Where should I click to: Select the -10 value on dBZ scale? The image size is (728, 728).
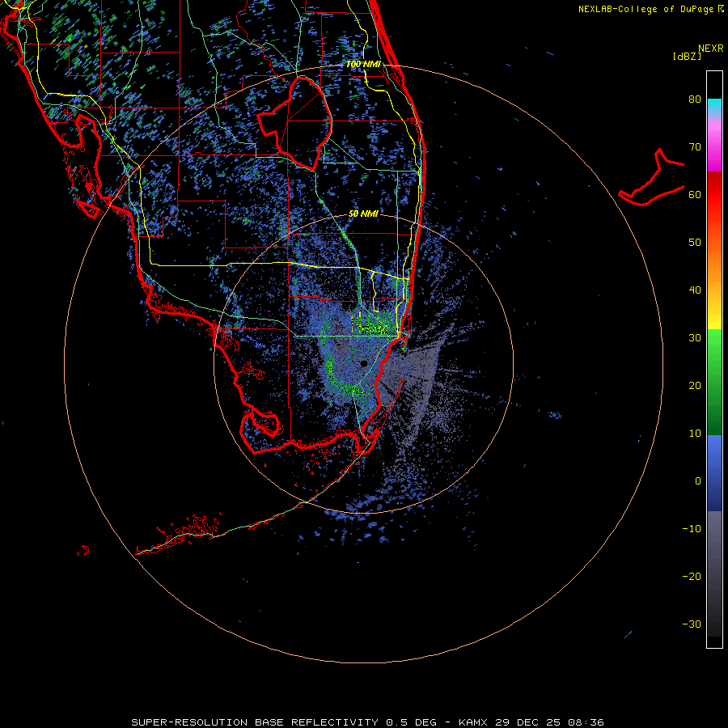(692, 529)
